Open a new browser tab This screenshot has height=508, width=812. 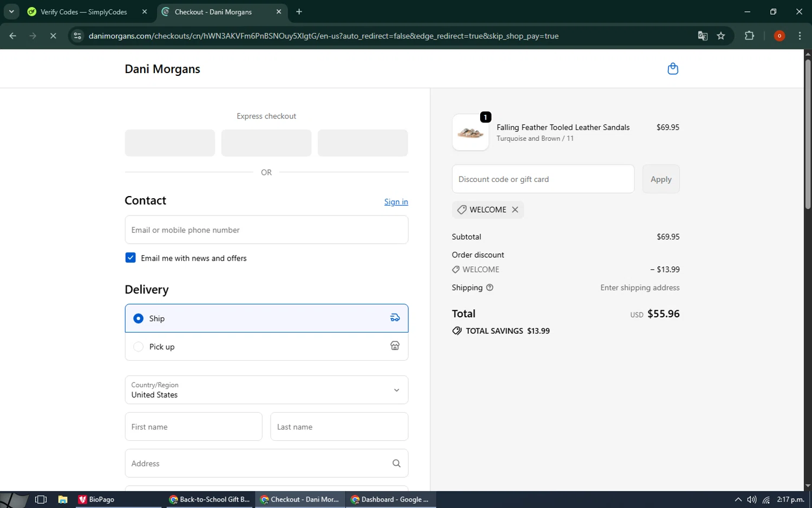pyautogui.click(x=299, y=11)
